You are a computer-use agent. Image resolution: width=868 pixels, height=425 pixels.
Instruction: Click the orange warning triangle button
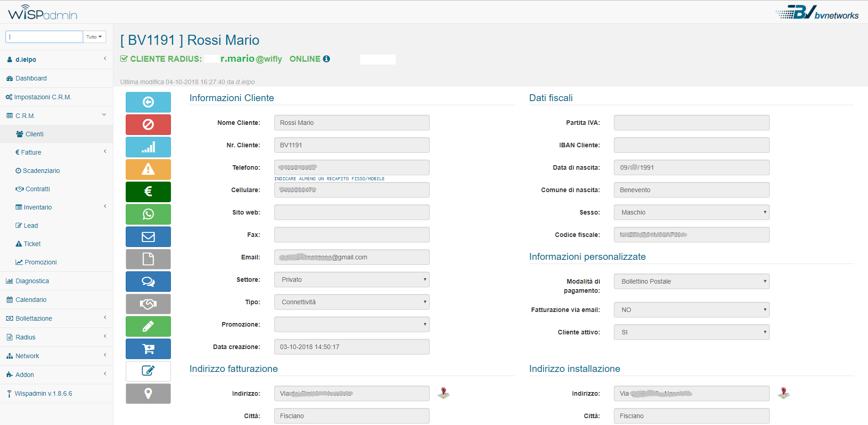(148, 169)
